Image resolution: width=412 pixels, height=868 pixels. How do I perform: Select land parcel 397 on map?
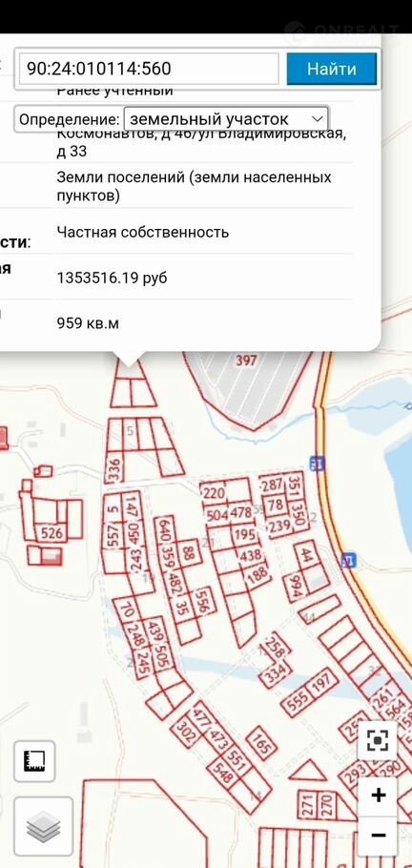click(x=246, y=361)
